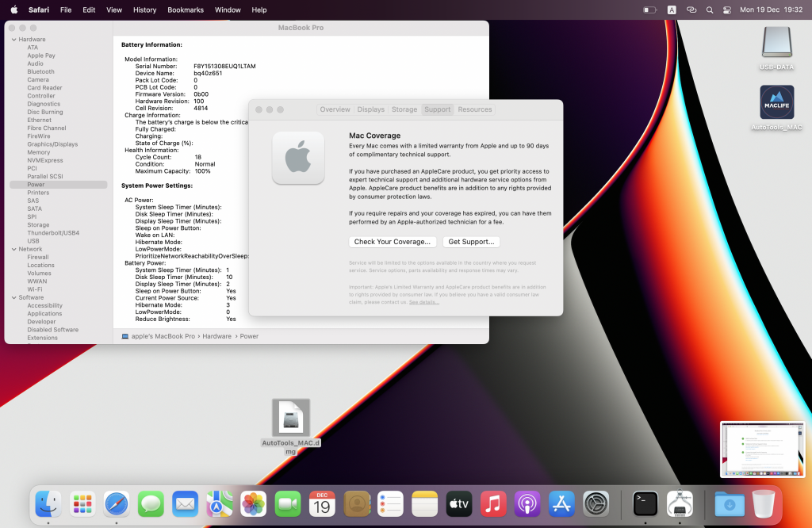Collapse the Network section in sidebar
This screenshot has width=812, height=528.
click(x=14, y=249)
